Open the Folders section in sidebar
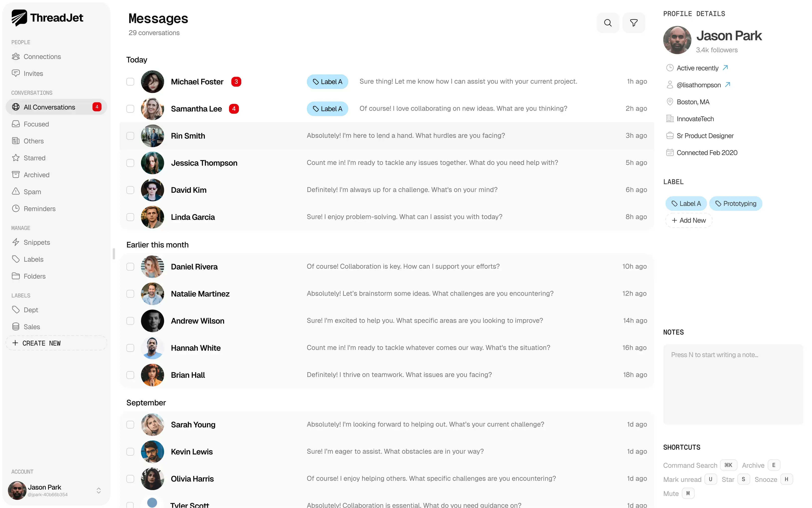This screenshot has height=508, width=812. point(34,276)
